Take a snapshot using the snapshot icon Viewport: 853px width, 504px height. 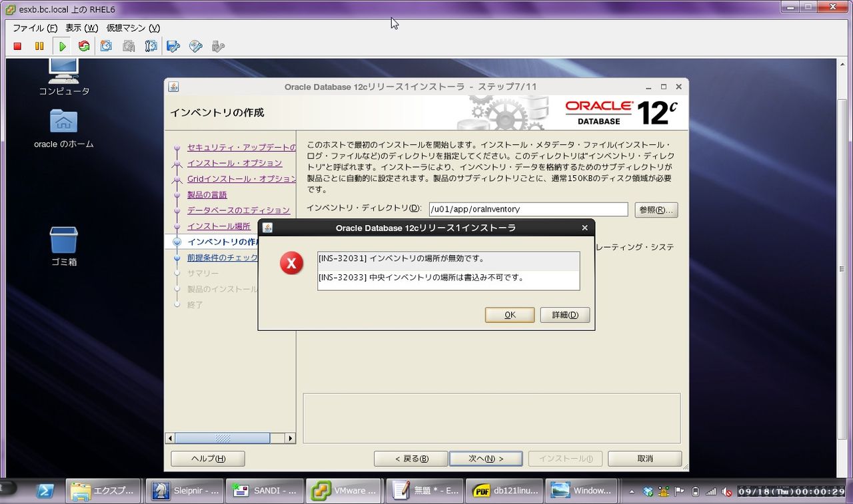107,46
